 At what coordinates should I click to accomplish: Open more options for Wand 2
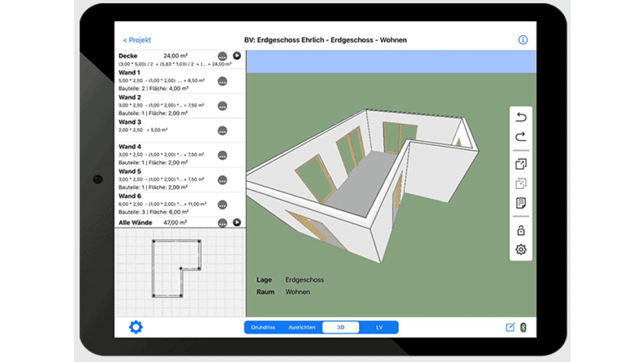tap(222, 106)
